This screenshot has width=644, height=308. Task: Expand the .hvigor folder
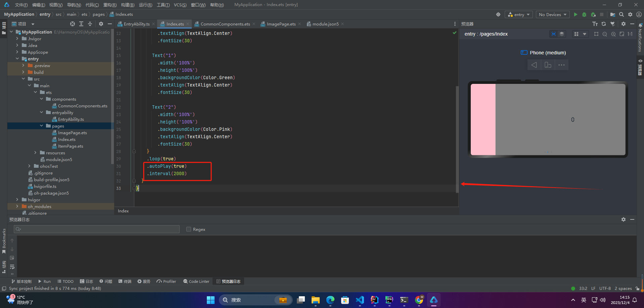click(x=17, y=39)
